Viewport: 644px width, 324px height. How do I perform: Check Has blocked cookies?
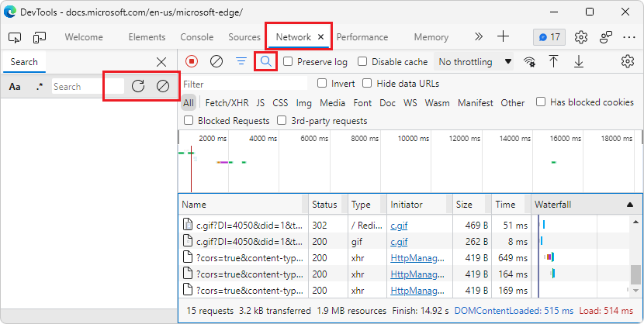coord(542,102)
